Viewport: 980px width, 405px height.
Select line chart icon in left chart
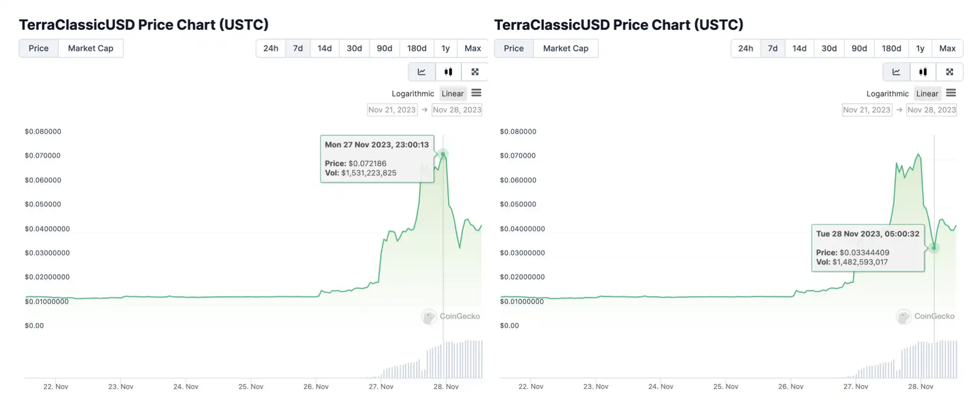421,72
